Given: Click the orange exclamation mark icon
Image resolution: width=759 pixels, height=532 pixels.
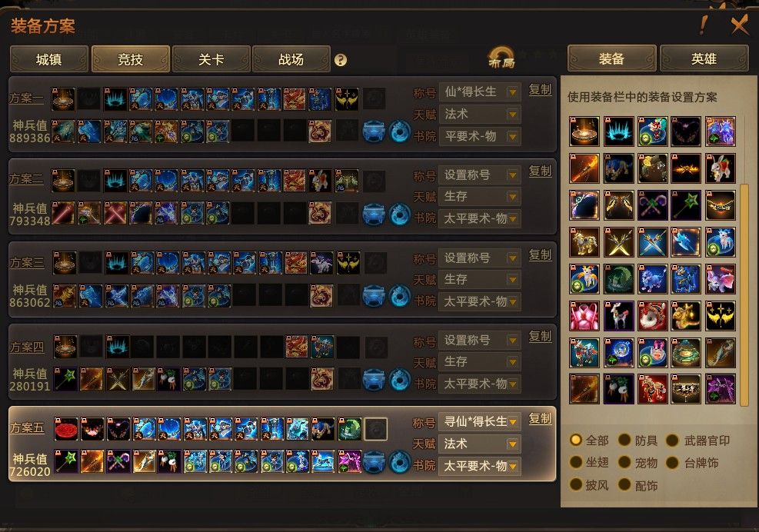Looking at the screenshot, I should click(x=704, y=24).
